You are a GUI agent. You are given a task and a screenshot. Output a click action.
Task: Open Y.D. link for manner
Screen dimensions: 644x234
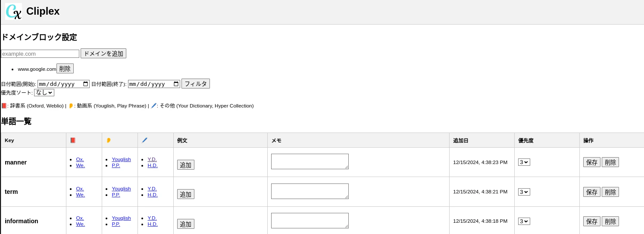click(x=152, y=159)
